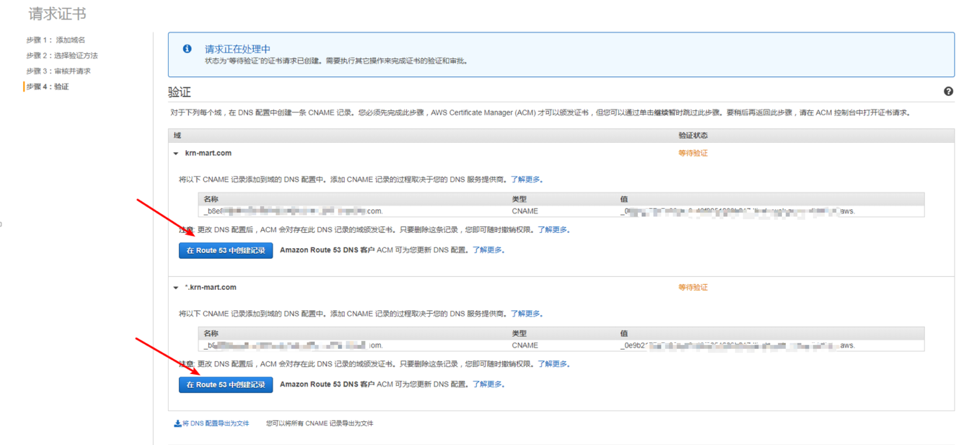Select 步骤 4: 验证 in sidebar
This screenshot has height=445, width=980.
[48, 87]
